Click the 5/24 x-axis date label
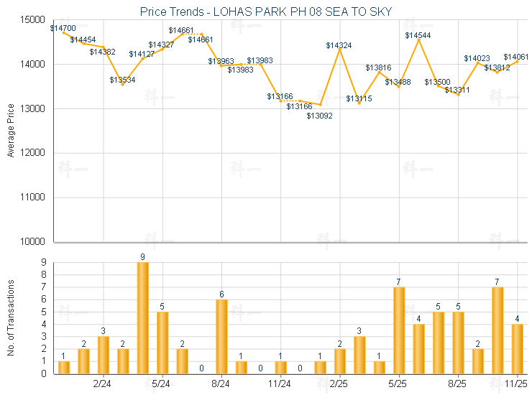The height and width of the screenshot is (395, 532). click(x=162, y=384)
